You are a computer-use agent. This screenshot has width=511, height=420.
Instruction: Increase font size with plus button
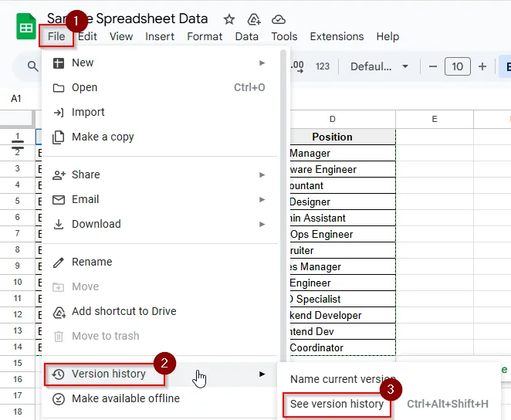click(x=482, y=66)
